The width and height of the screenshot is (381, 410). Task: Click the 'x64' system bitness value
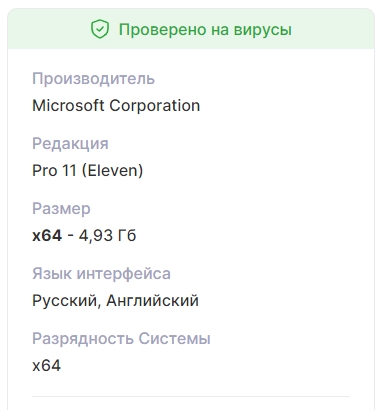click(46, 366)
